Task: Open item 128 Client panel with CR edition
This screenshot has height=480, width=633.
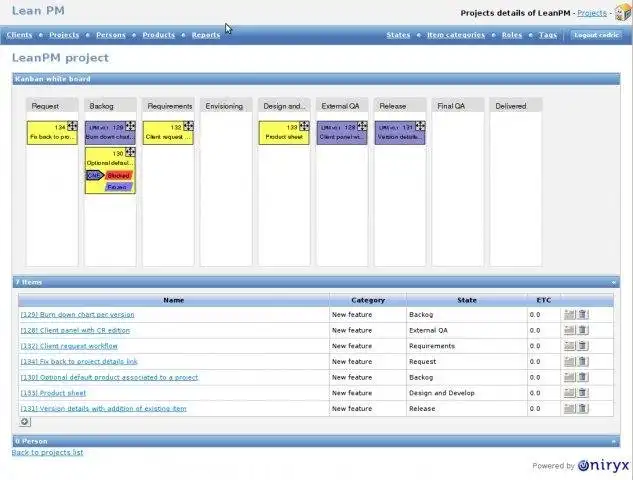Action: pos(75,330)
